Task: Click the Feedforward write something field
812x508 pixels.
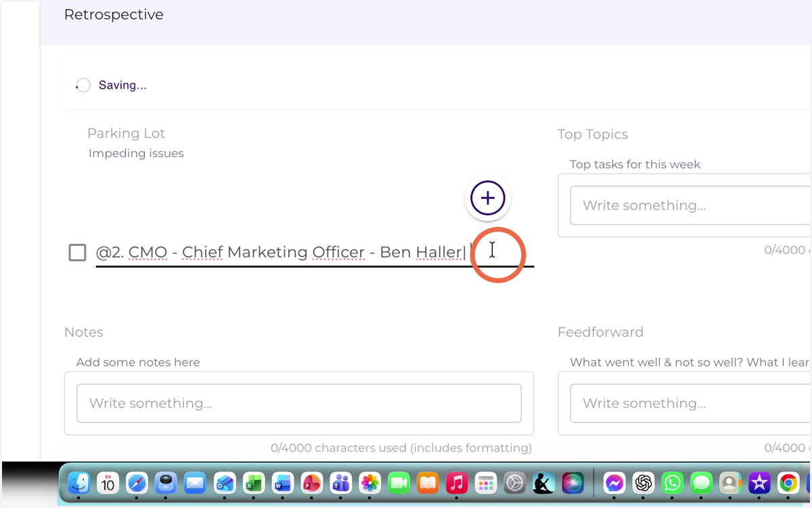Action: pos(691,403)
